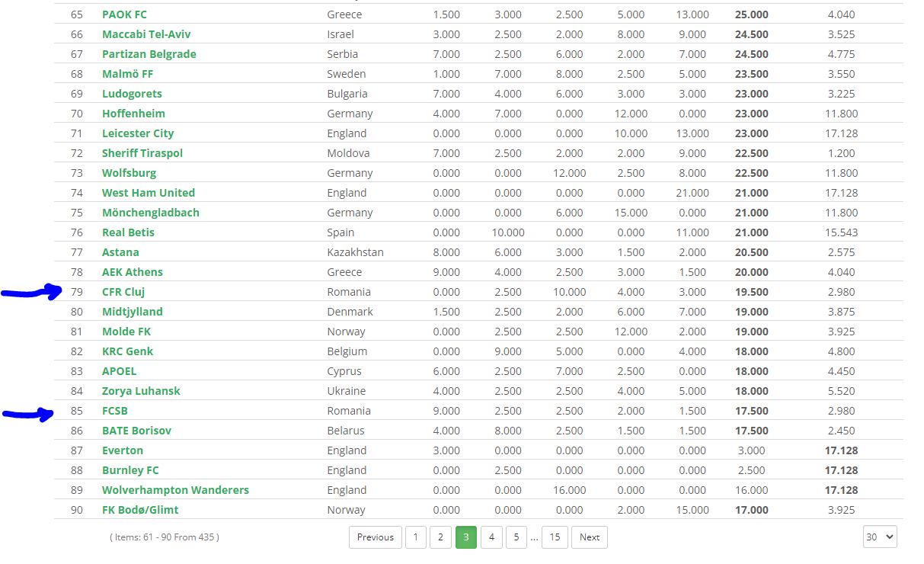Open the AEK Athens club link
This screenshot has width=924, height=564.
click(x=133, y=272)
